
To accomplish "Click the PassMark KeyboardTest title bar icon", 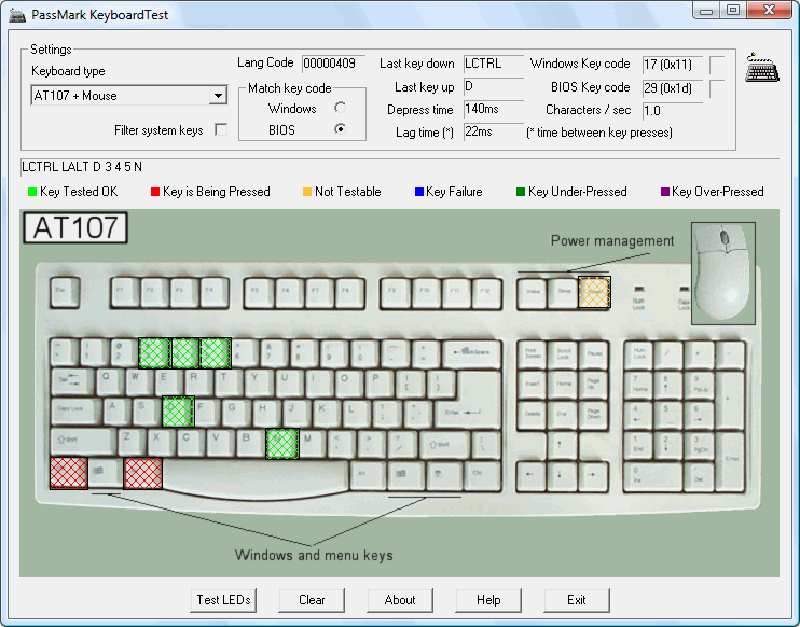I will (17, 15).
